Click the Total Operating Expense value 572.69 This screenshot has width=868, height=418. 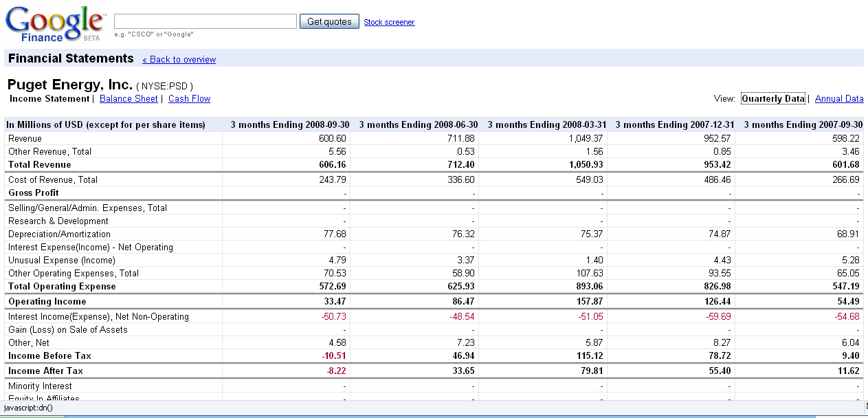[x=333, y=286]
